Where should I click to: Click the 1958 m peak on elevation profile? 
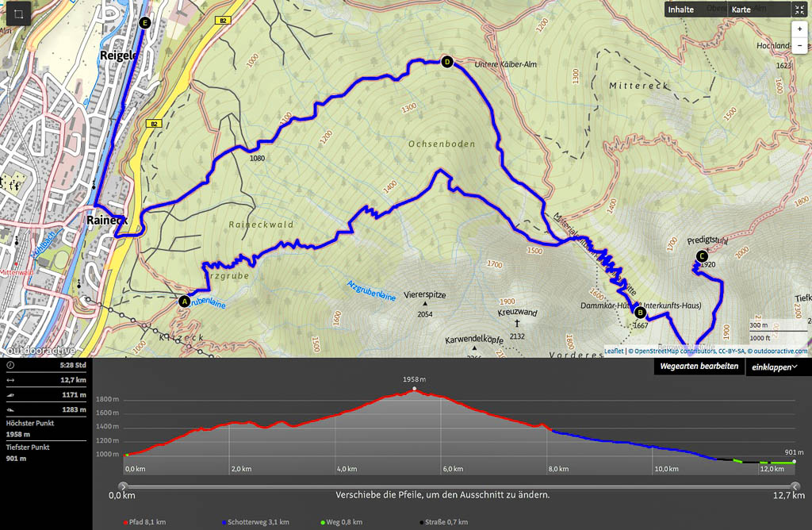[414, 389]
